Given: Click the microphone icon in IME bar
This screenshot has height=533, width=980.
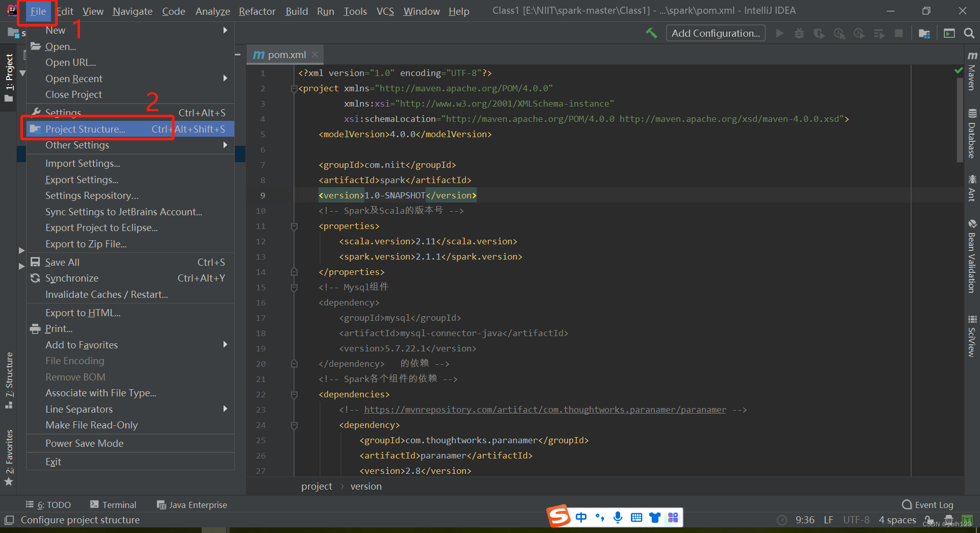Looking at the screenshot, I should tap(618, 518).
